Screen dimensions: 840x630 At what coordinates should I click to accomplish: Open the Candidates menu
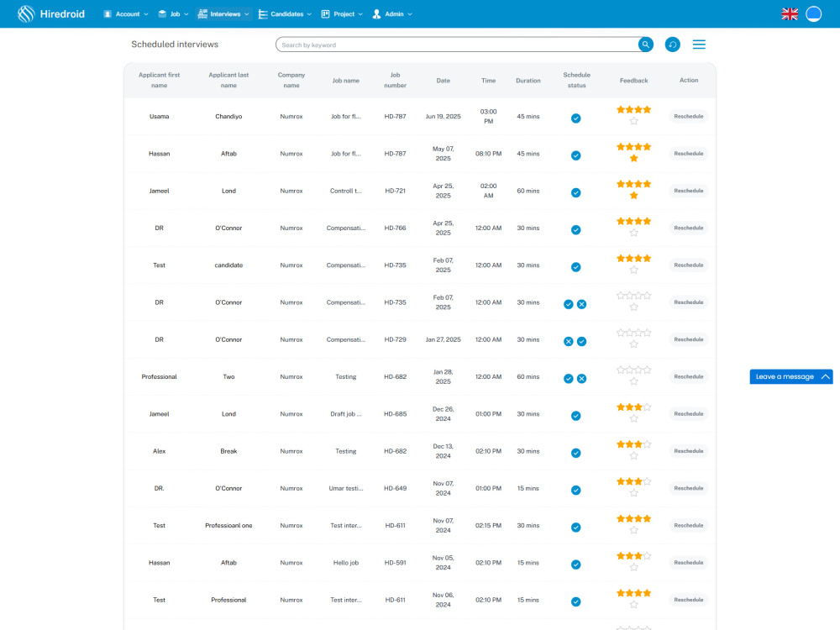tap(285, 14)
